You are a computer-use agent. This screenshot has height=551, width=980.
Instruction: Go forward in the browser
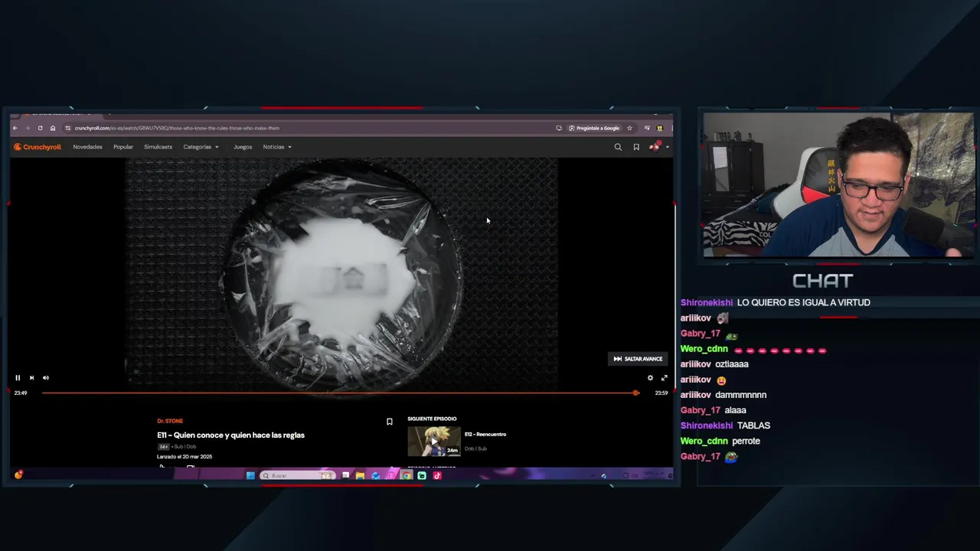(x=28, y=128)
